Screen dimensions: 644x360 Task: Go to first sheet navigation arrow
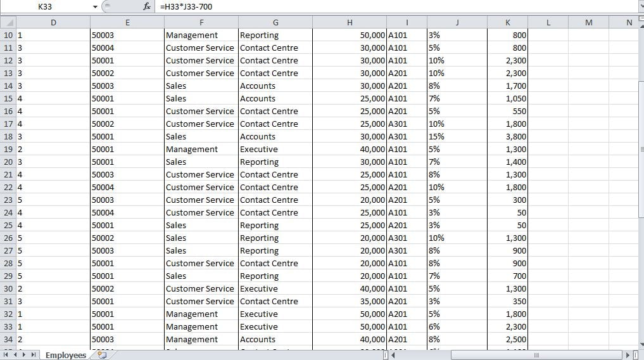[6, 355]
